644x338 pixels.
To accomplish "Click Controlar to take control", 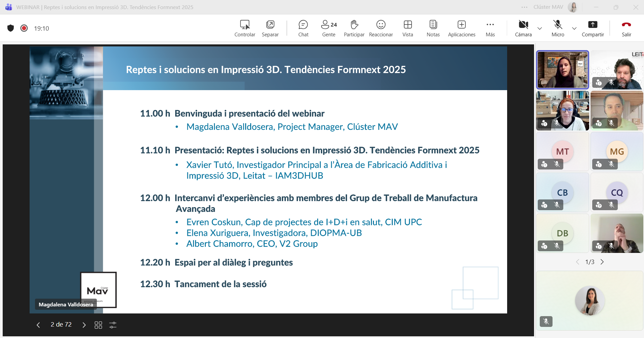I will 244,28.
